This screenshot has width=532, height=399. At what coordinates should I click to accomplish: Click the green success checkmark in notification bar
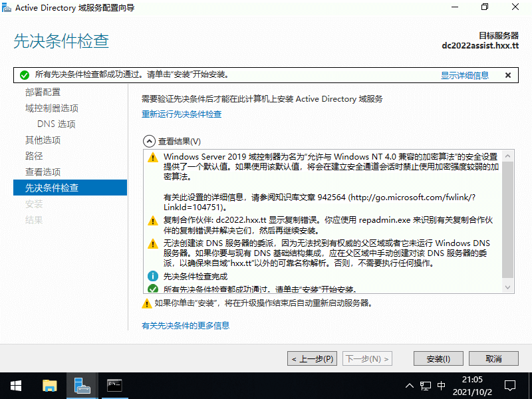[25, 75]
